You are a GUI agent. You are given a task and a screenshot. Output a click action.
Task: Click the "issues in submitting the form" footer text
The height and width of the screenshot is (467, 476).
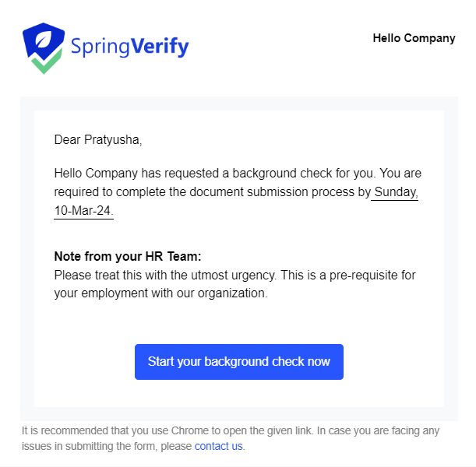84,447
